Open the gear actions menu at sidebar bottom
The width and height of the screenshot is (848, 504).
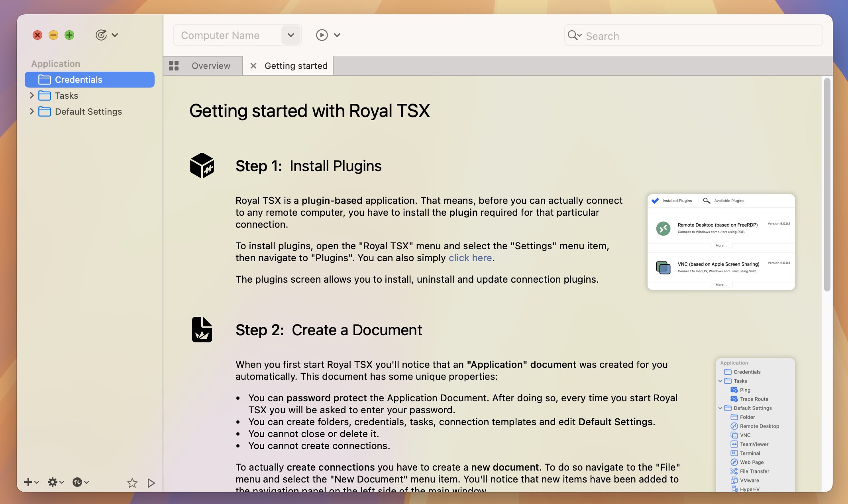55,483
